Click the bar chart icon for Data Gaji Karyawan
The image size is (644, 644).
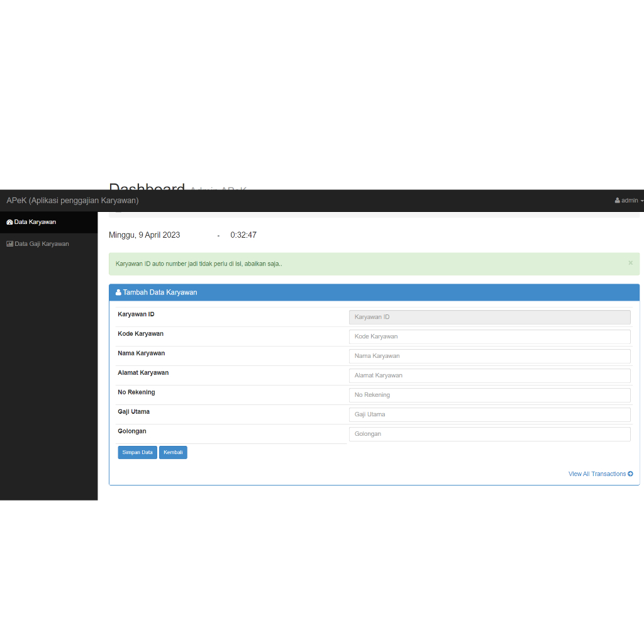9,244
